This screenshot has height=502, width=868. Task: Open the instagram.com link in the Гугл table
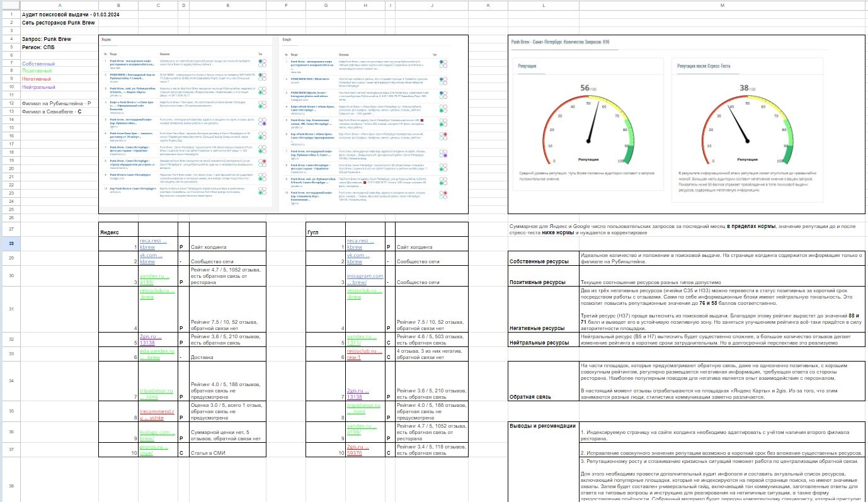pyautogui.click(x=365, y=279)
